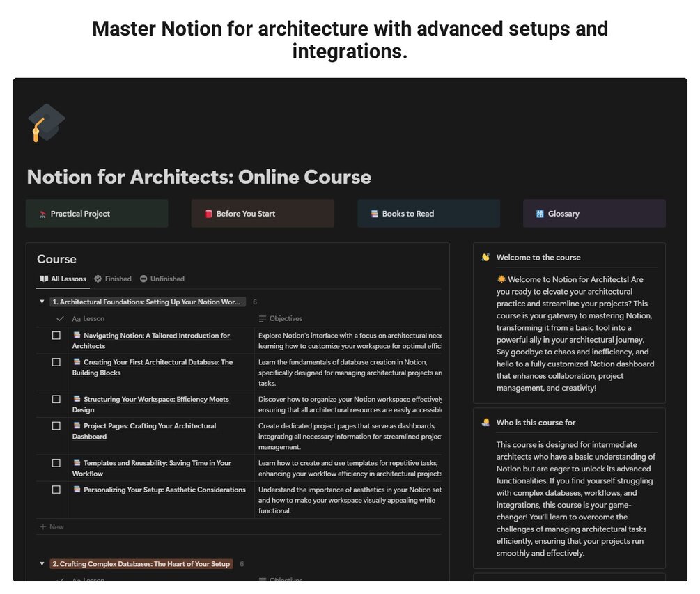Tick the checkbox for Creating Your First Architectural Database

56,362
